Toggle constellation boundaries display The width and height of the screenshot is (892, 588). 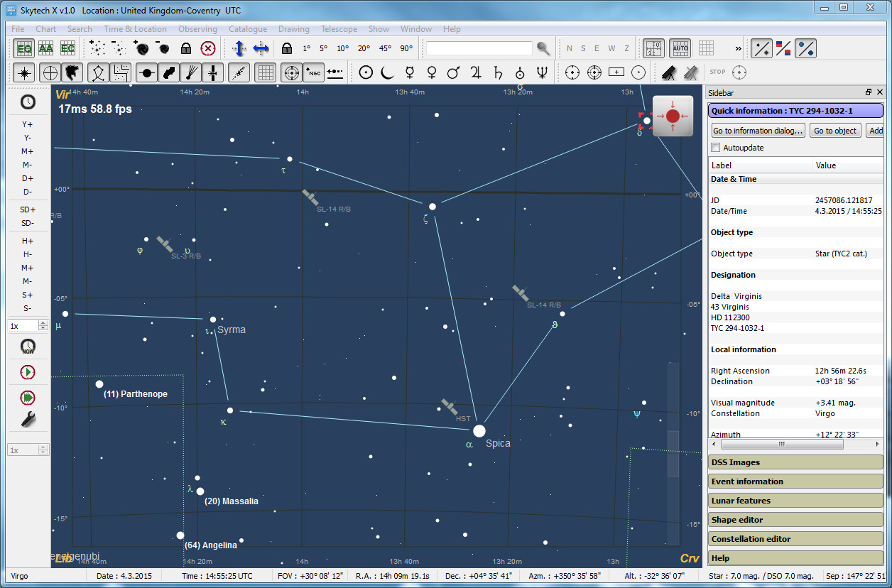121,72
